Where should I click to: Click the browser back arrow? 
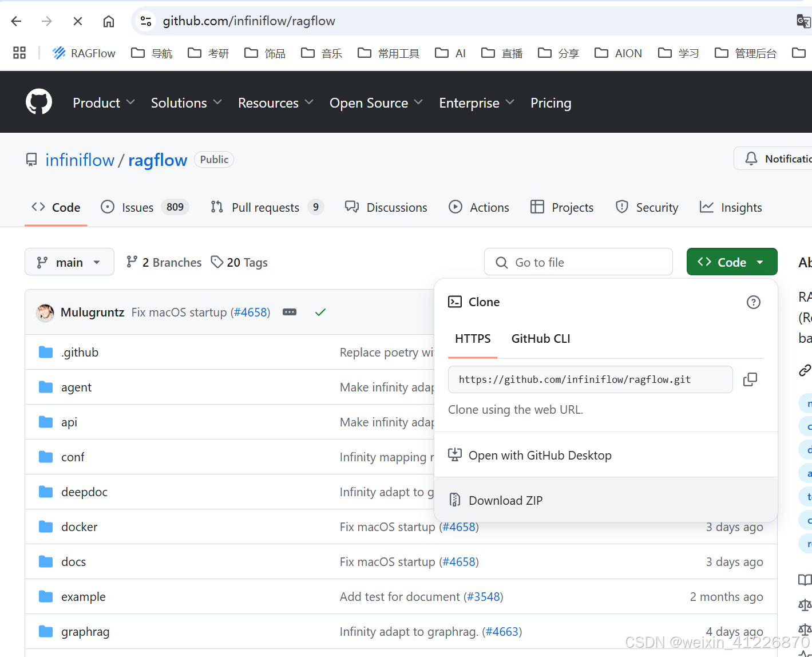pyautogui.click(x=16, y=21)
